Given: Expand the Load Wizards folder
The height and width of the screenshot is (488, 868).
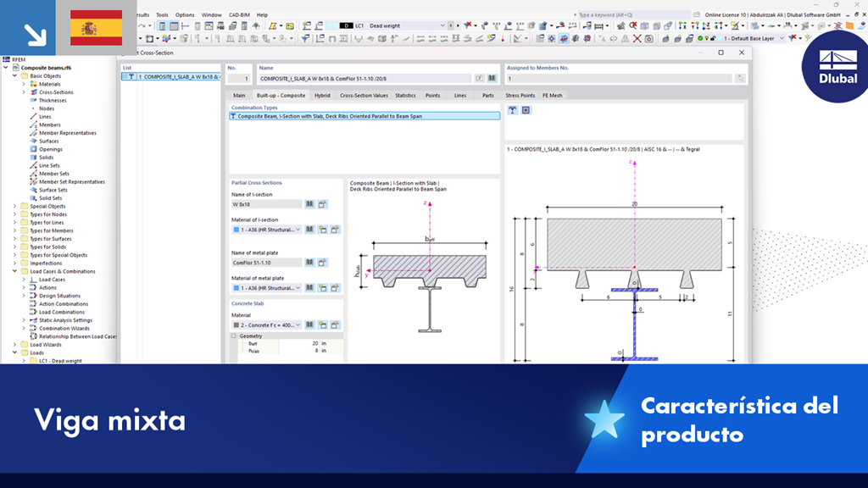Looking at the screenshot, I should [x=15, y=345].
